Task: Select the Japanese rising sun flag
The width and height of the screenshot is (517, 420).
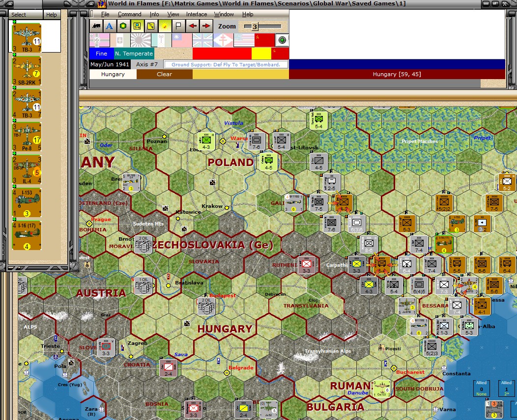Action: pyautogui.click(x=141, y=40)
